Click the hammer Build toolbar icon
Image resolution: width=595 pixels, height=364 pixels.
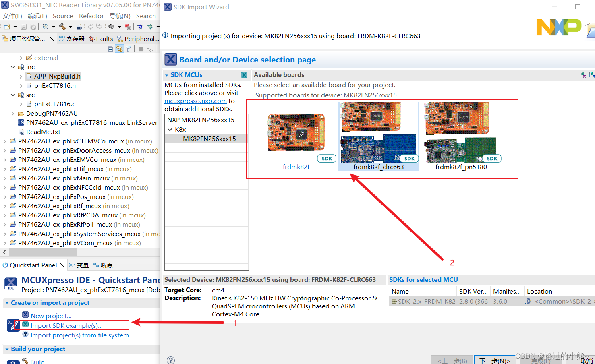tap(62, 27)
